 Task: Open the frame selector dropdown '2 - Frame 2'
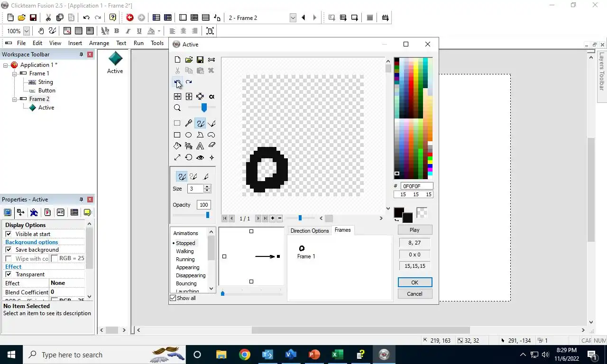click(x=293, y=18)
